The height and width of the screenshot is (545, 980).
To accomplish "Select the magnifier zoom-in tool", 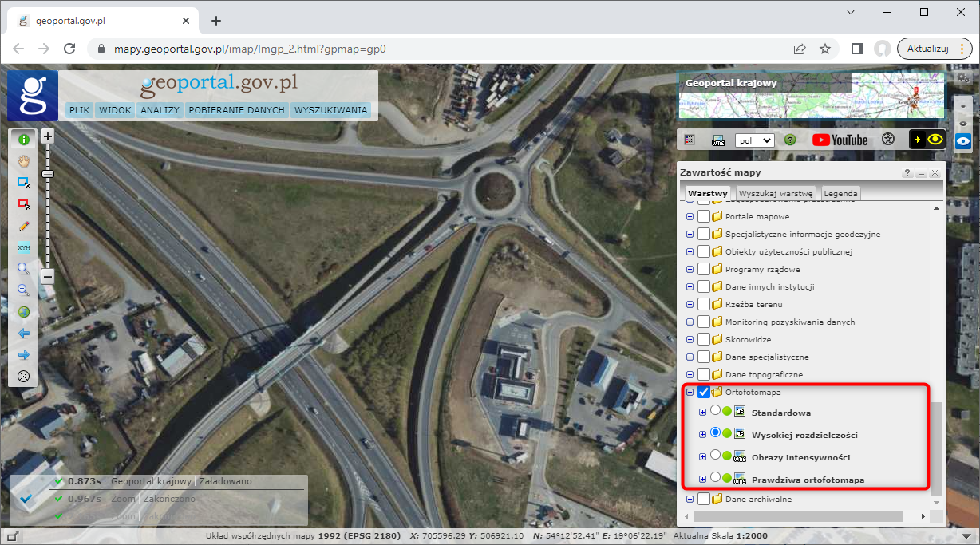I will coord(24,269).
